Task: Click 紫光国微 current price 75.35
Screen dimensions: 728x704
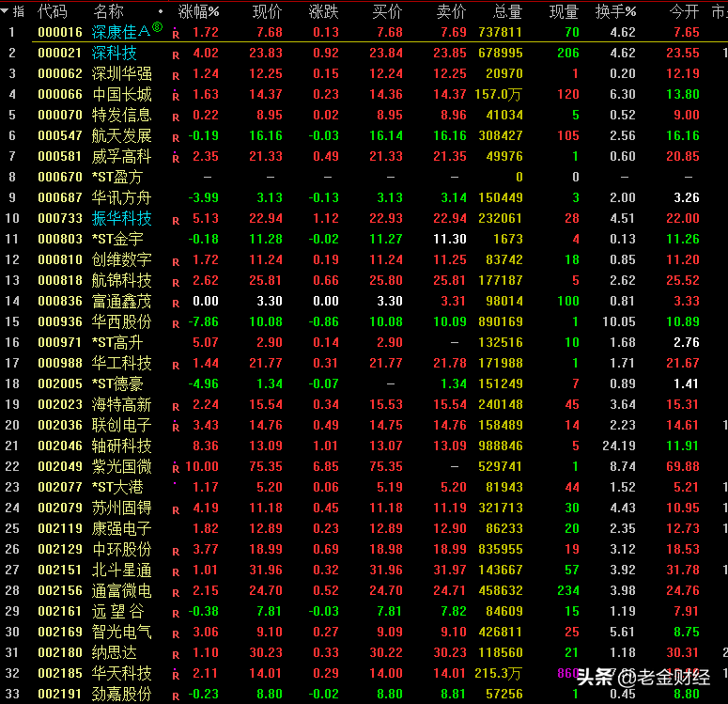Action: click(266, 466)
